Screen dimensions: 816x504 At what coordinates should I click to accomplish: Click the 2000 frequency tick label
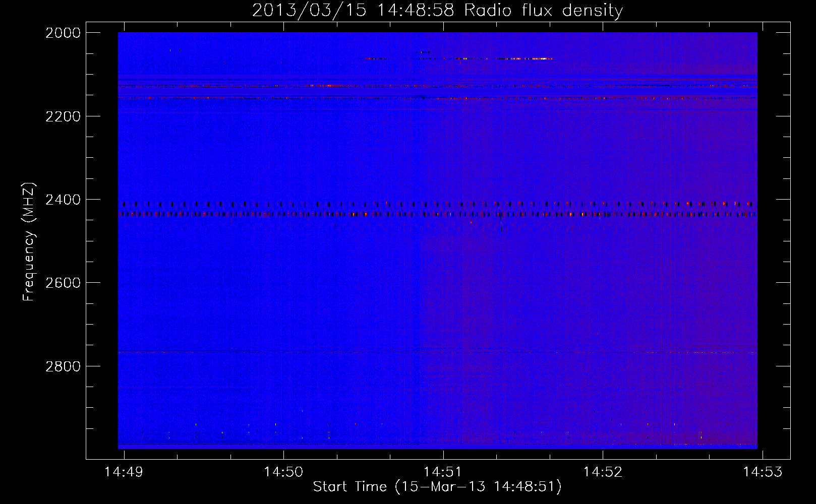pos(63,33)
